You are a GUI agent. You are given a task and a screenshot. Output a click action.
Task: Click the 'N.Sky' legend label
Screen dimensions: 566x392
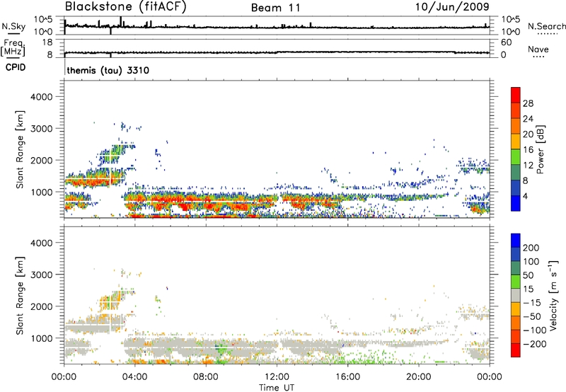tap(13, 26)
